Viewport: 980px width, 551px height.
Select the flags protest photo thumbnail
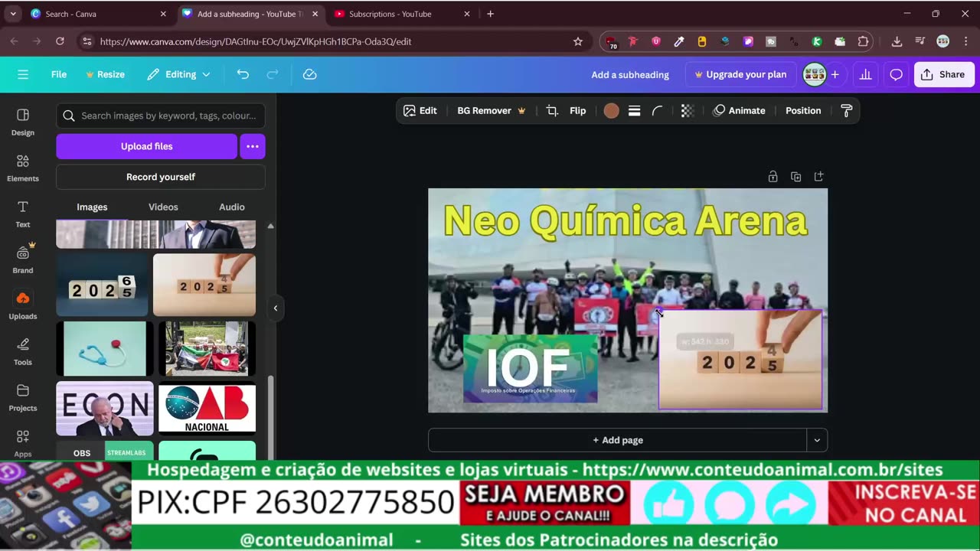207,349
